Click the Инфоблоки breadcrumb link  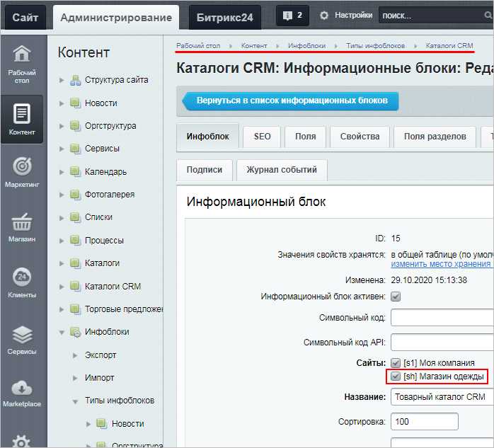[307, 46]
